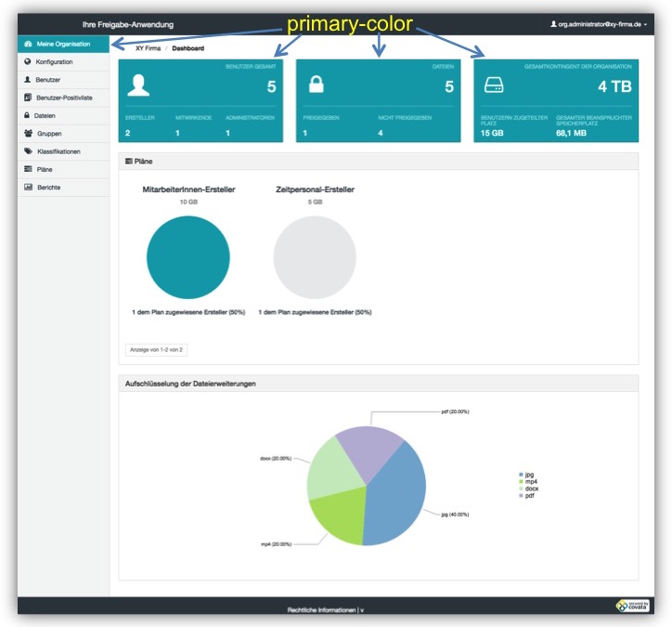Screen dimensions: 672x627
Task: Select Benutzer-Positivliste menu entry
Action: (x=63, y=98)
